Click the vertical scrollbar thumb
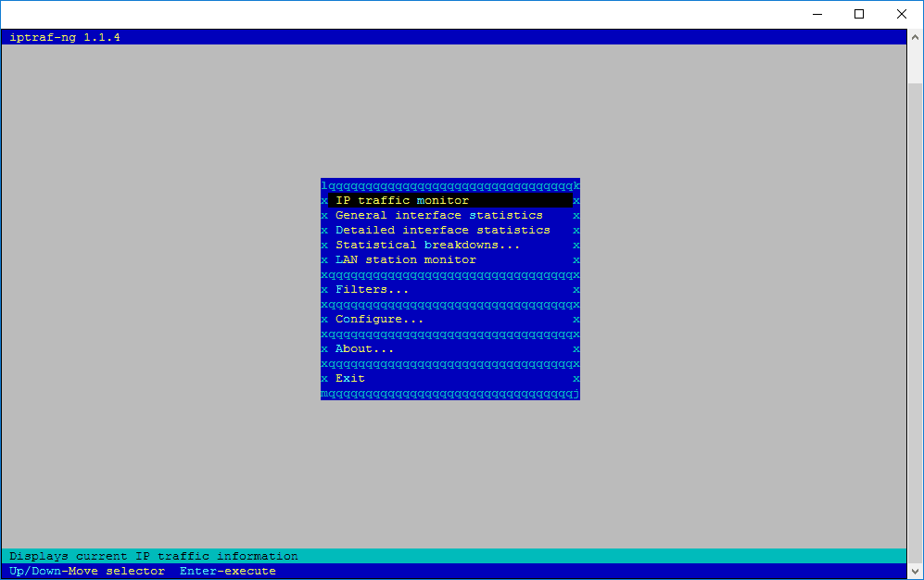This screenshot has width=924, height=580. (915, 324)
